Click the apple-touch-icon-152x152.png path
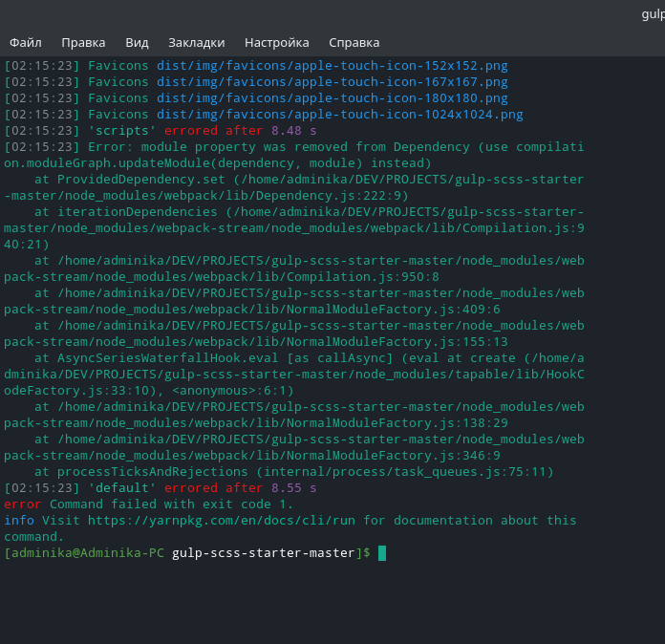This screenshot has width=665, height=644. click(x=332, y=66)
